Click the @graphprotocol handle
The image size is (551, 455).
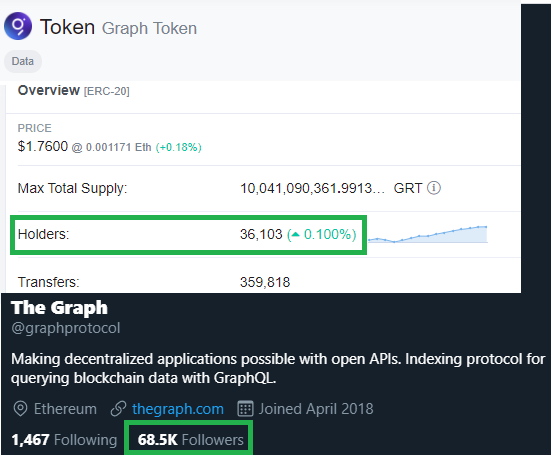[x=66, y=328]
